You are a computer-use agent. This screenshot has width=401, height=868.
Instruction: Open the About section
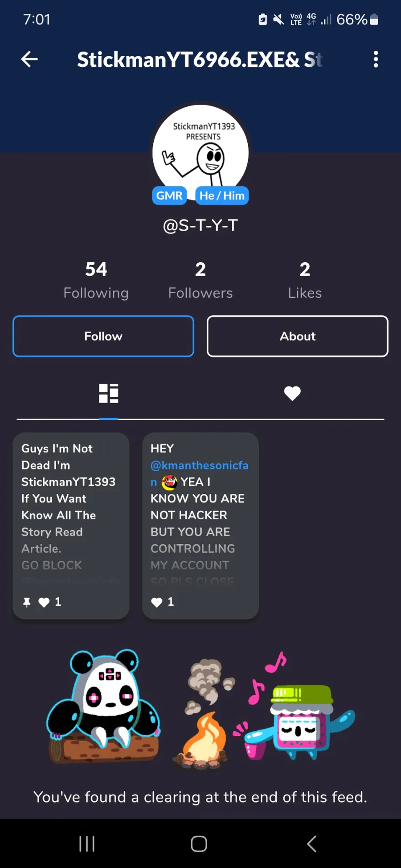[298, 336]
